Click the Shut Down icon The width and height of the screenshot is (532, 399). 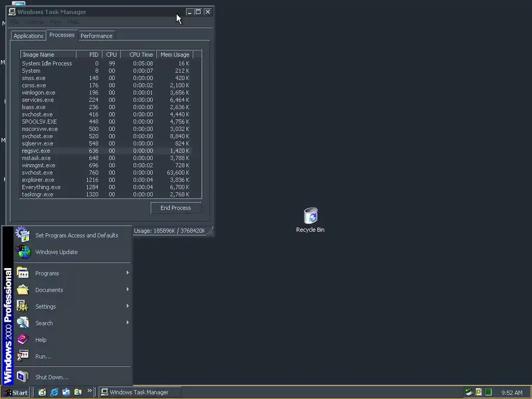(x=23, y=377)
